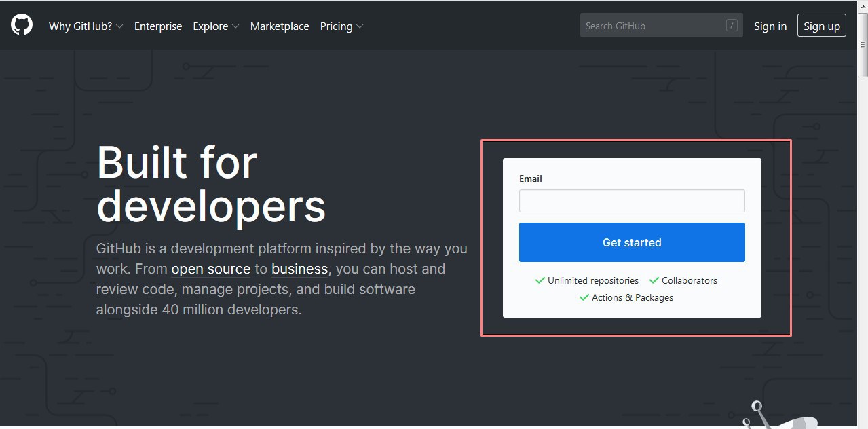Click the Actions & Packages text
This screenshot has width=868, height=429.
tap(633, 297)
